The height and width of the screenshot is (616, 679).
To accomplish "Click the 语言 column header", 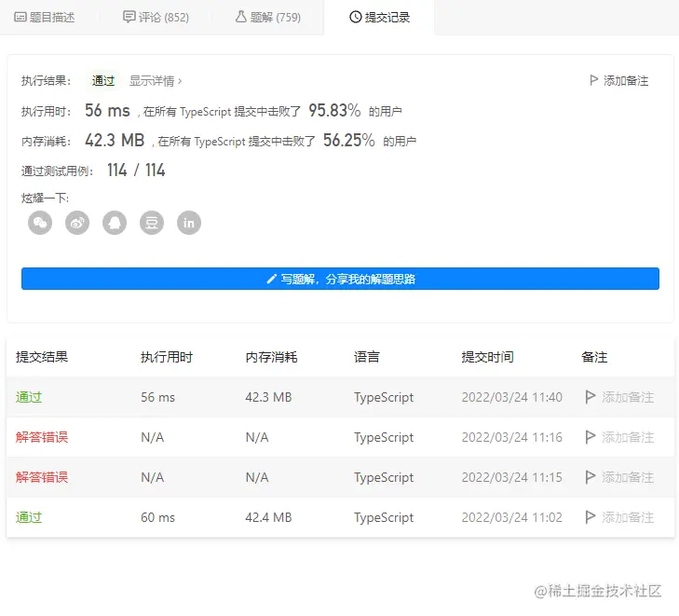I will [x=367, y=357].
